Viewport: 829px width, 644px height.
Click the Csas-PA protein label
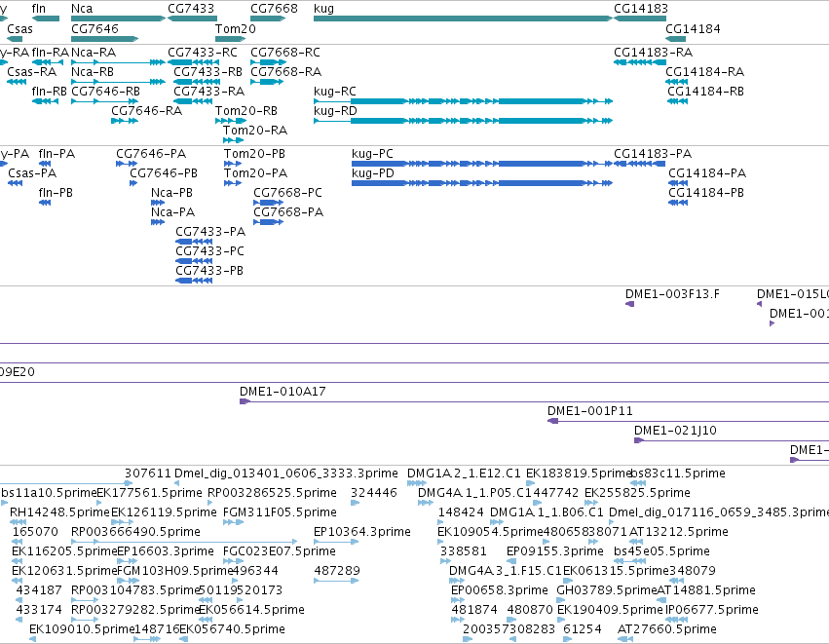click(32, 173)
